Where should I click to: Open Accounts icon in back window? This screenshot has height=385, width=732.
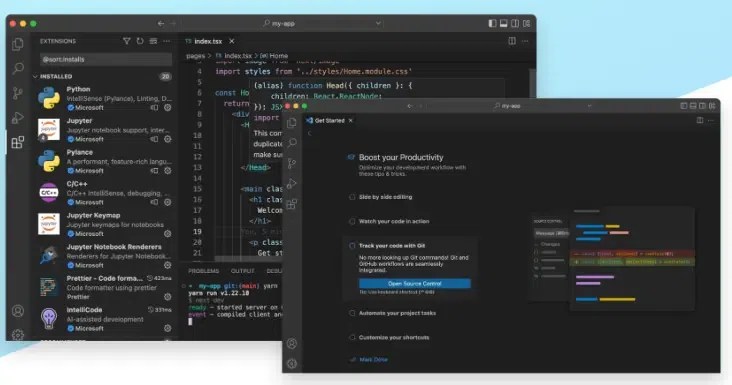point(18,311)
